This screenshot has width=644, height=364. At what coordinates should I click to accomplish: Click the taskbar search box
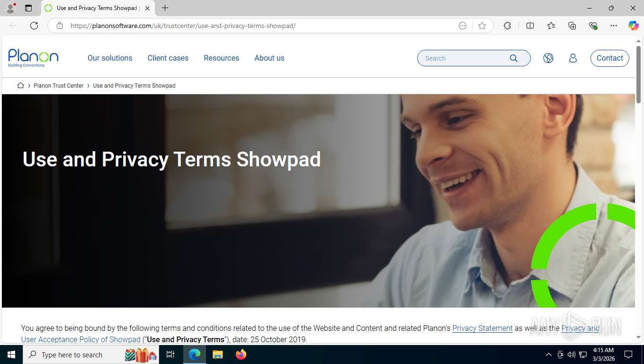(x=91, y=355)
